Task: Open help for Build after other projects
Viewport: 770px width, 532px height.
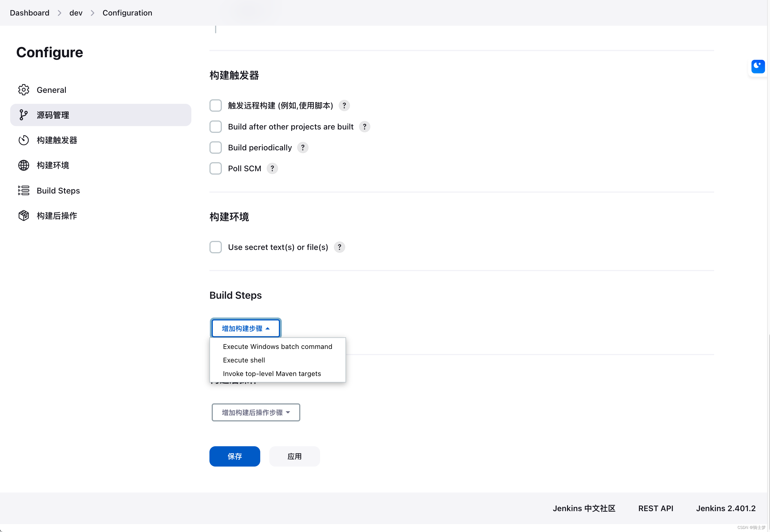Action: click(x=364, y=127)
